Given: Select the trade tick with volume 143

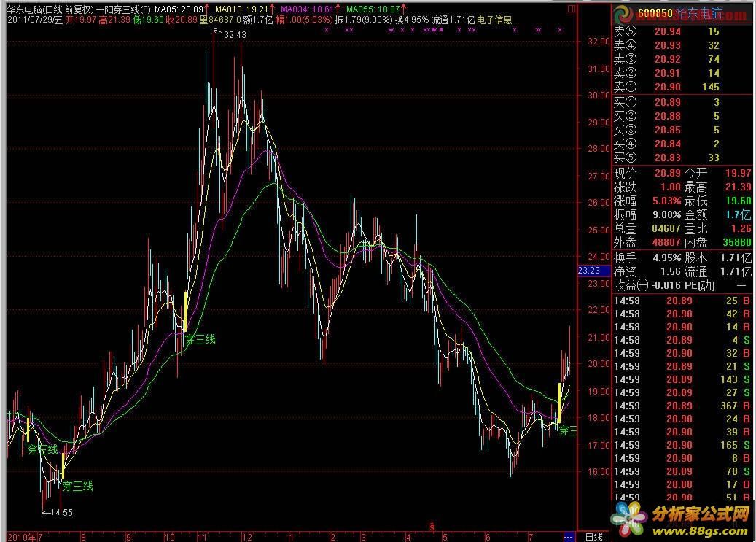Looking at the screenshot, I should (x=682, y=380).
